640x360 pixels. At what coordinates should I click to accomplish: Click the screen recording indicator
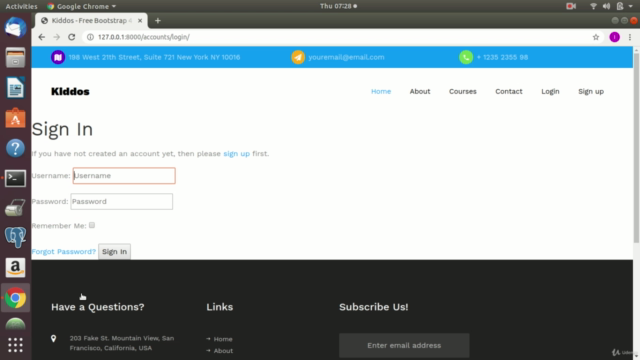571,6
